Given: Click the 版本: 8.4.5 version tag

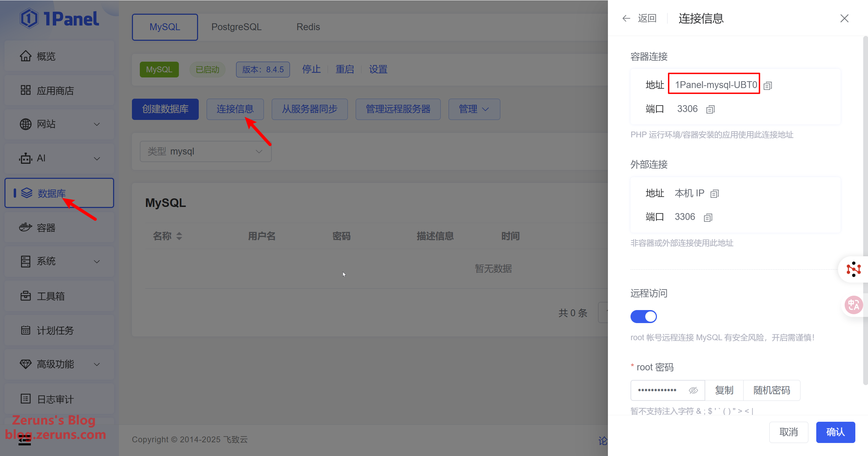Looking at the screenshot, I should [263, 70].
